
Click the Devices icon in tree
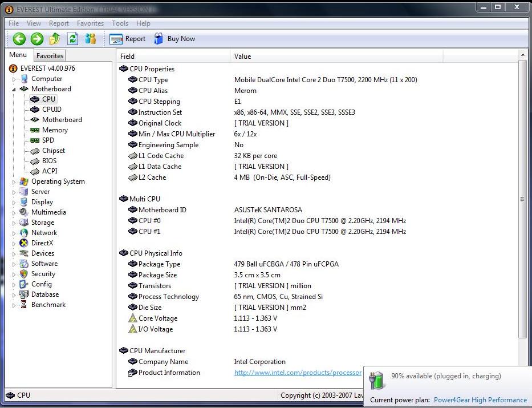tap(24, 253)
